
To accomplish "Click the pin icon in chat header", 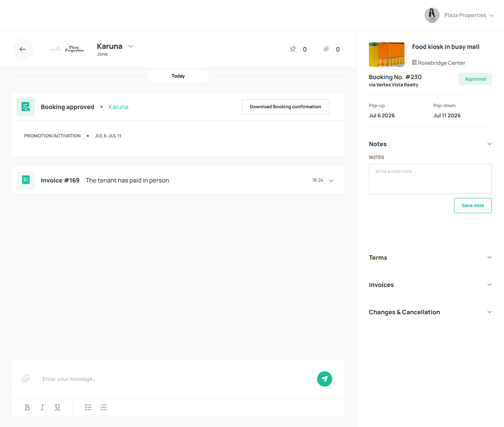I will [293, 49].
